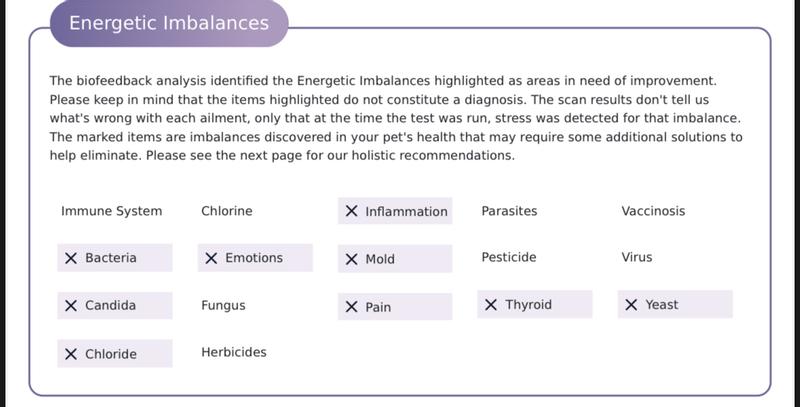Click the Energetic Imbalances section header
Viewport: 800px width, 407px height.
coord(169,23)
